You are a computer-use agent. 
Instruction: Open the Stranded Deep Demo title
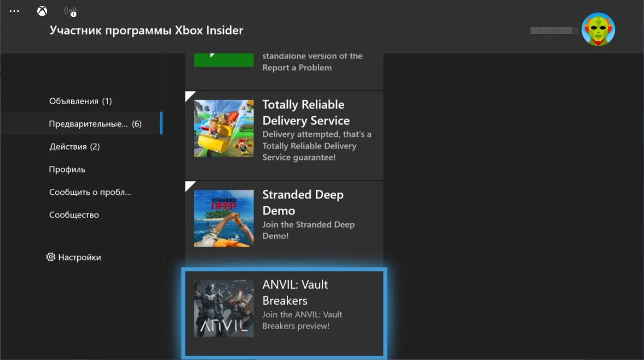point(303,203)
